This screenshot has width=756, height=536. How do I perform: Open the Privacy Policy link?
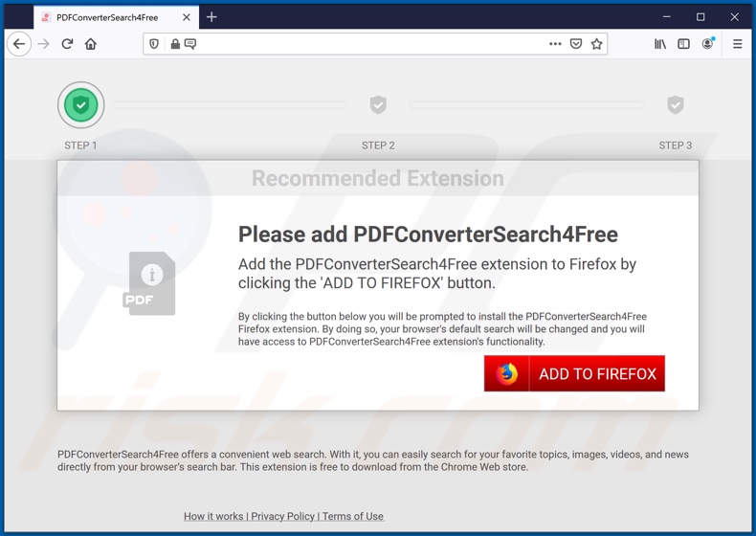(282, 516)
